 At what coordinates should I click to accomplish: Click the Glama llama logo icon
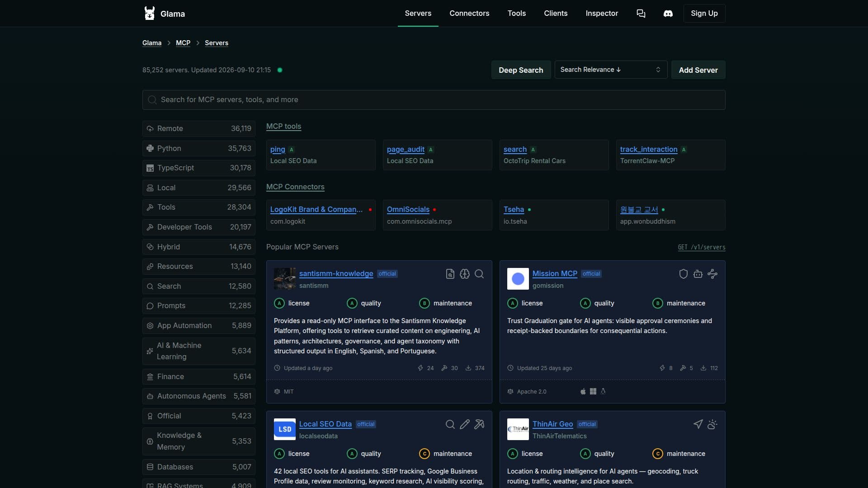coord(149,13)
